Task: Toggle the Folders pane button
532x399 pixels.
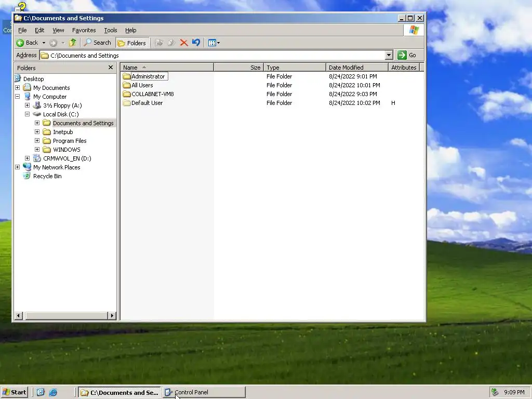Action: pyautogui.click(x=132, y=43)
